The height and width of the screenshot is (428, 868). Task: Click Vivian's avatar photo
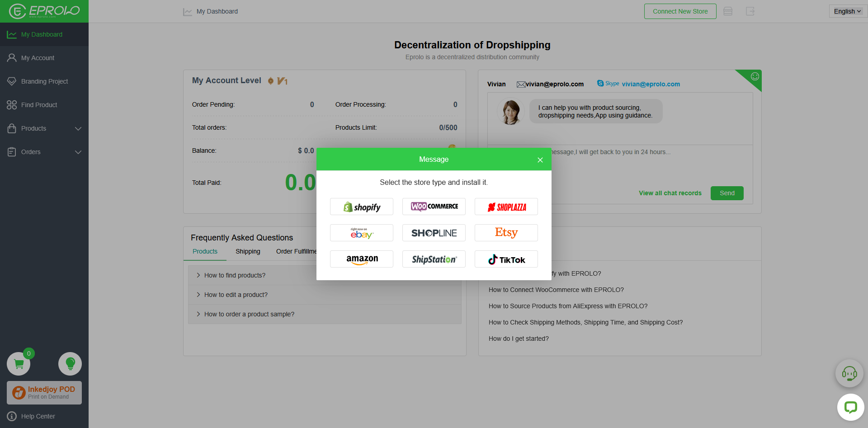click(x=511, y=111)
